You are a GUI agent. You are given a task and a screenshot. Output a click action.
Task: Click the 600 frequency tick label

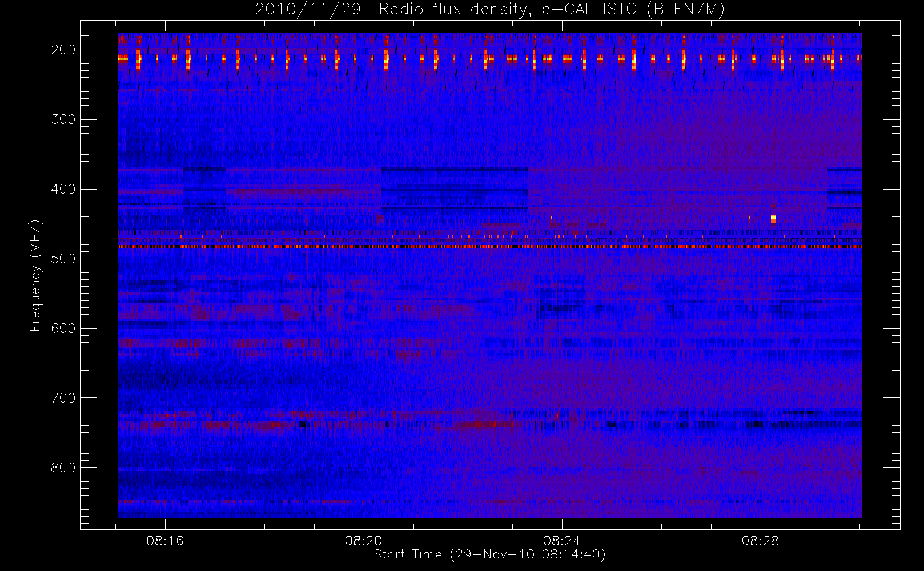(x=63, y=328)
